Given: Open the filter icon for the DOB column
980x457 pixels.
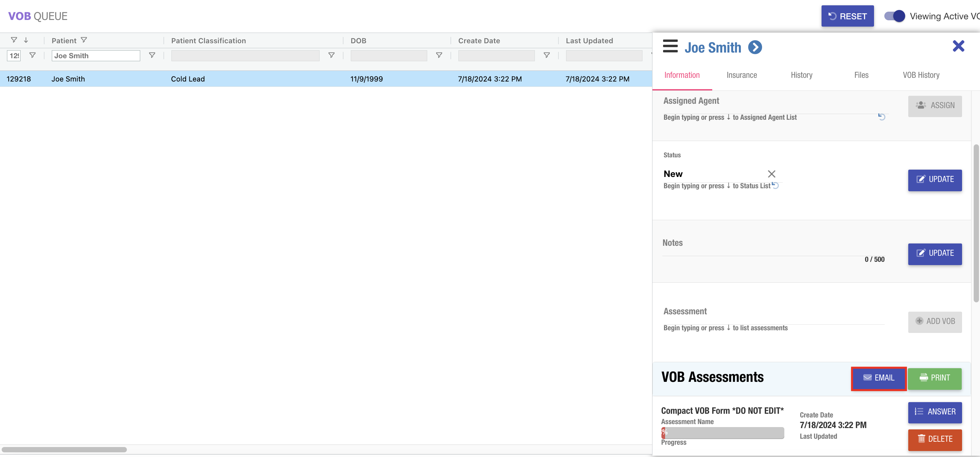Looking at the screenshot, I should [x=439, y=56].
